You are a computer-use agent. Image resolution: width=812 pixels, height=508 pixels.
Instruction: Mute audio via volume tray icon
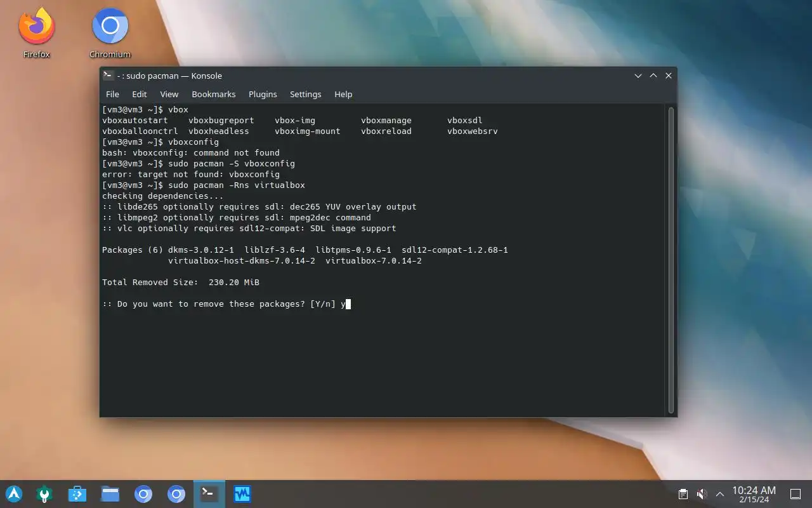pos(702,494)
